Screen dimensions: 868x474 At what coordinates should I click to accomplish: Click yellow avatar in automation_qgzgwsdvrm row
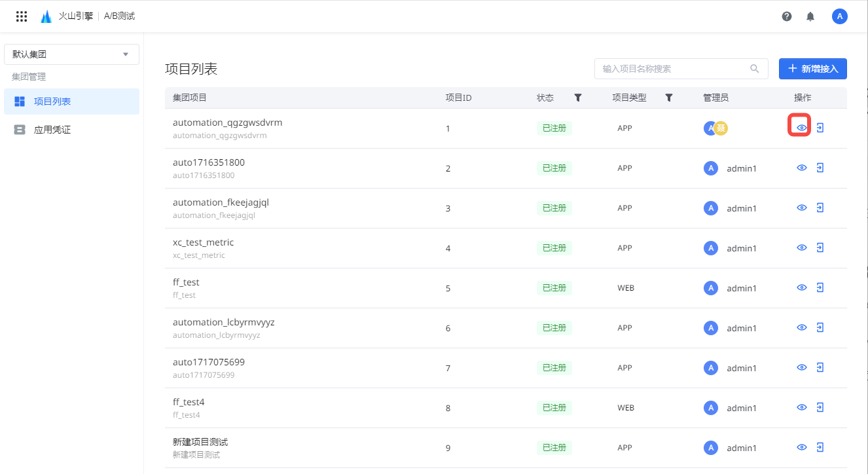[721, 128]
